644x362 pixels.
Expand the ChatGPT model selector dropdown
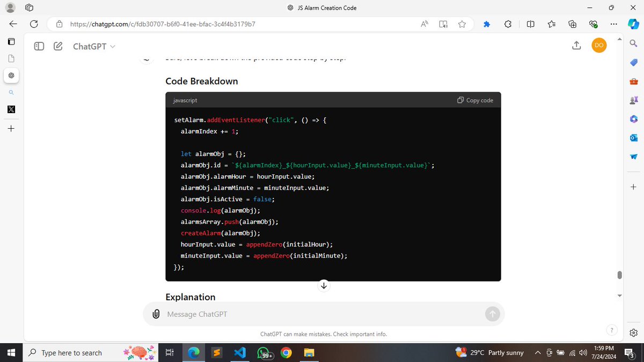(x=94, y=47)
